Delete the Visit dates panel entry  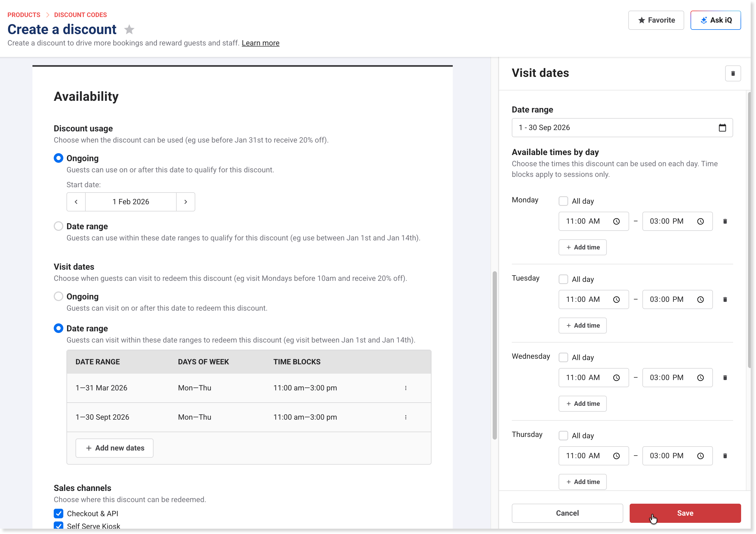(x=733, y=73)
